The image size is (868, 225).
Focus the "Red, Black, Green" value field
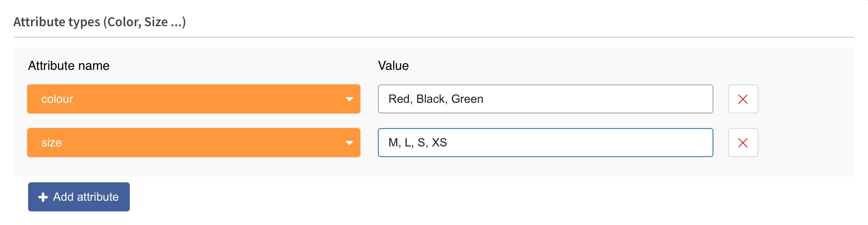[581, 99]
